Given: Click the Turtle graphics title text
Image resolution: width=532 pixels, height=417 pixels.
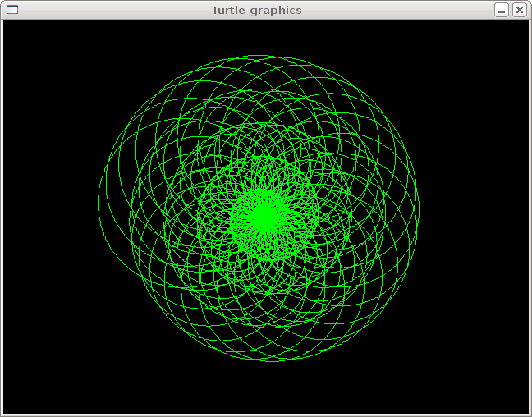Looking at the screenshot, I should (x=257, y=11).
